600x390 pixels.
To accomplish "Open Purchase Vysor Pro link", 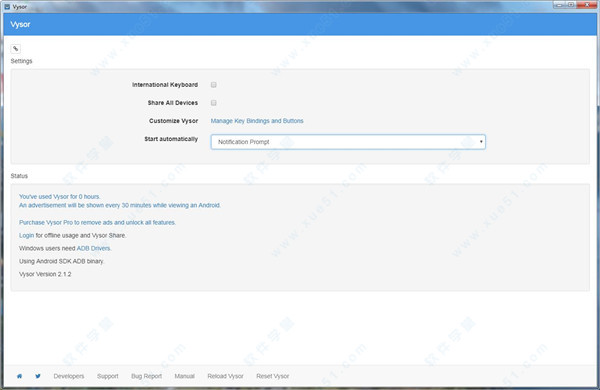I will [97, 222].
